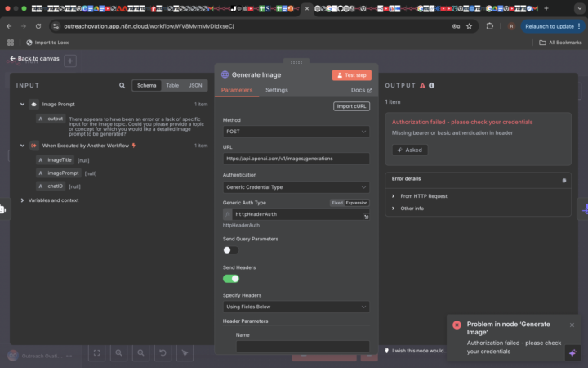Click the header Name input field

tap(303, 346)
